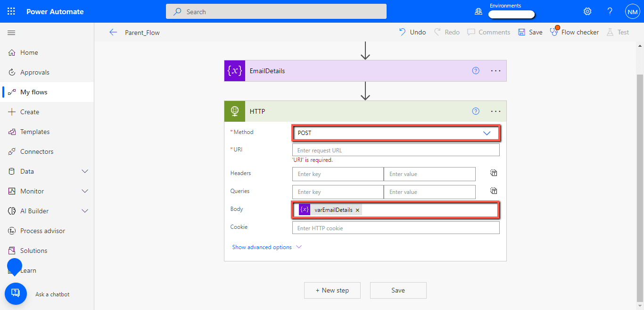The image size is (644, 310).
Task: Open the app launcher waffle icon
Action: [11, 11]
